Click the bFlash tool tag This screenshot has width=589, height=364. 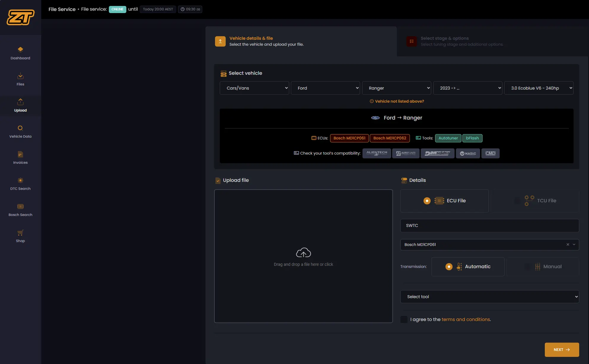[472, 138]
